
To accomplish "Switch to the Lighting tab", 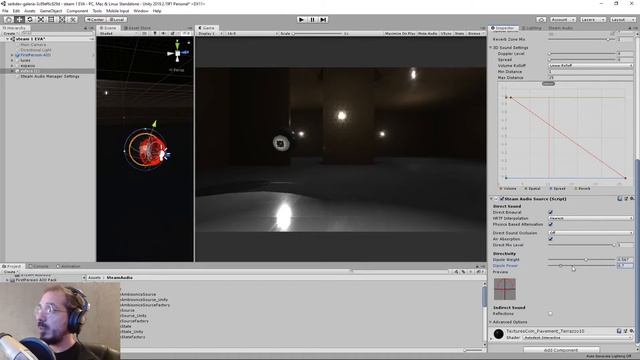I will tap(533, 28).
